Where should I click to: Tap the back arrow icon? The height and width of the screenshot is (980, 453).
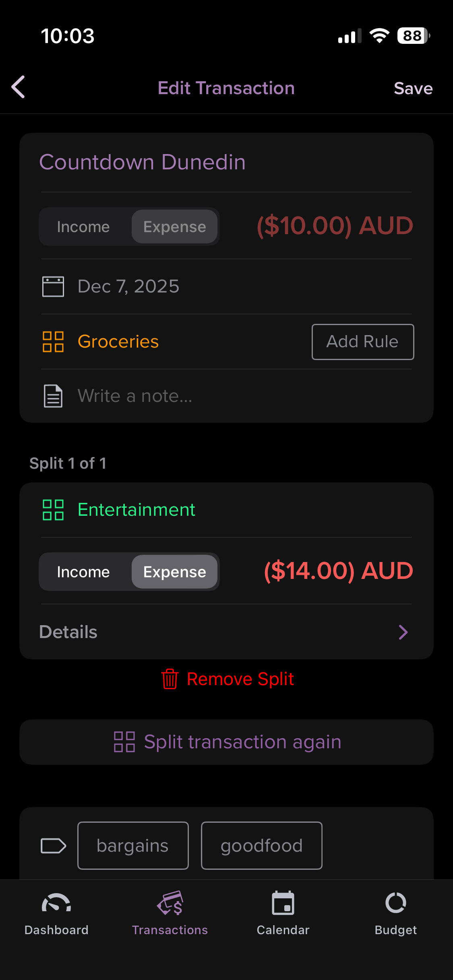[x=19, y=87]
